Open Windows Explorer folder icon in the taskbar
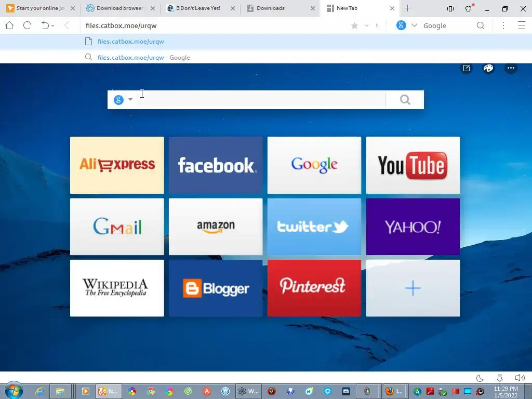 (x=60, y=391)
